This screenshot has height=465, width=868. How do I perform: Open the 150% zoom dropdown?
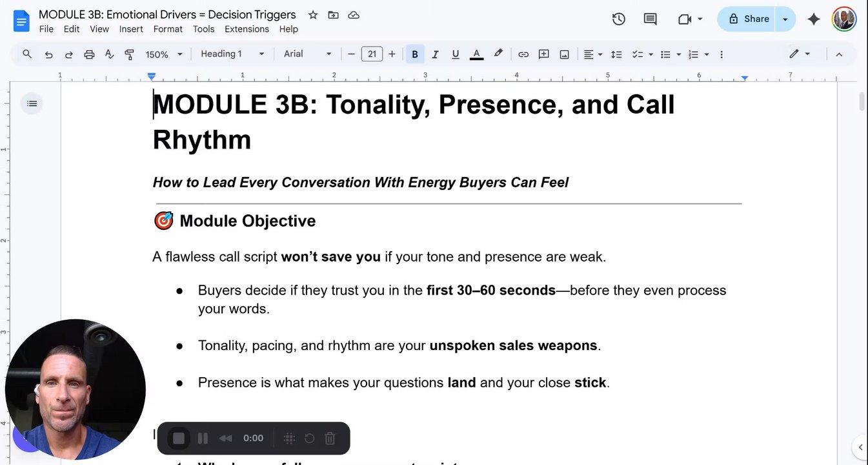[x=164, y=54]
